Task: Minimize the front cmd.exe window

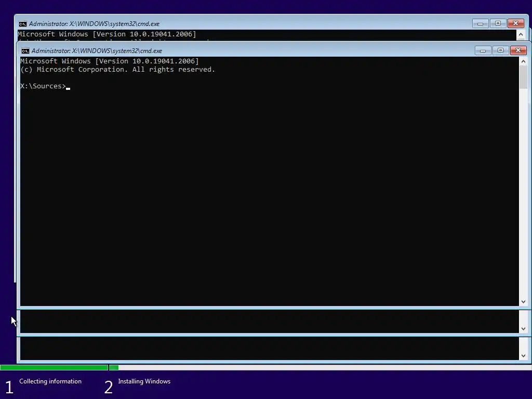Action: click(x=483, y=50)
